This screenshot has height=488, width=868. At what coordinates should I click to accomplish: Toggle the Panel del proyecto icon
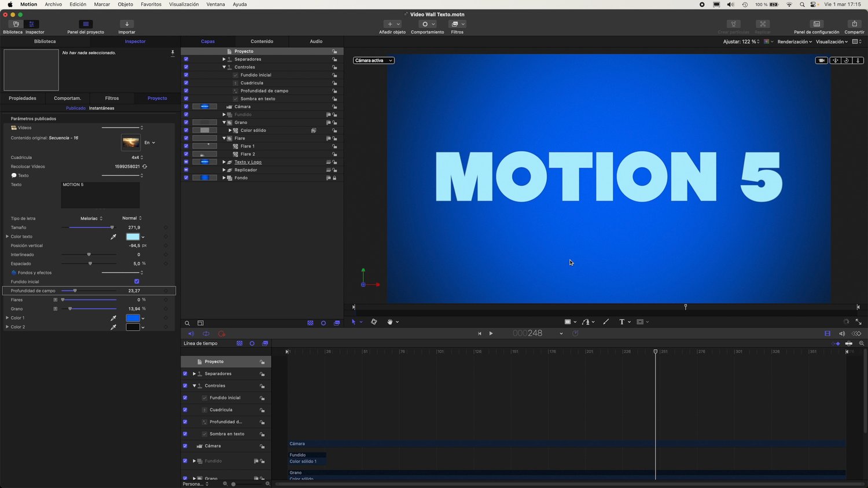86,24
